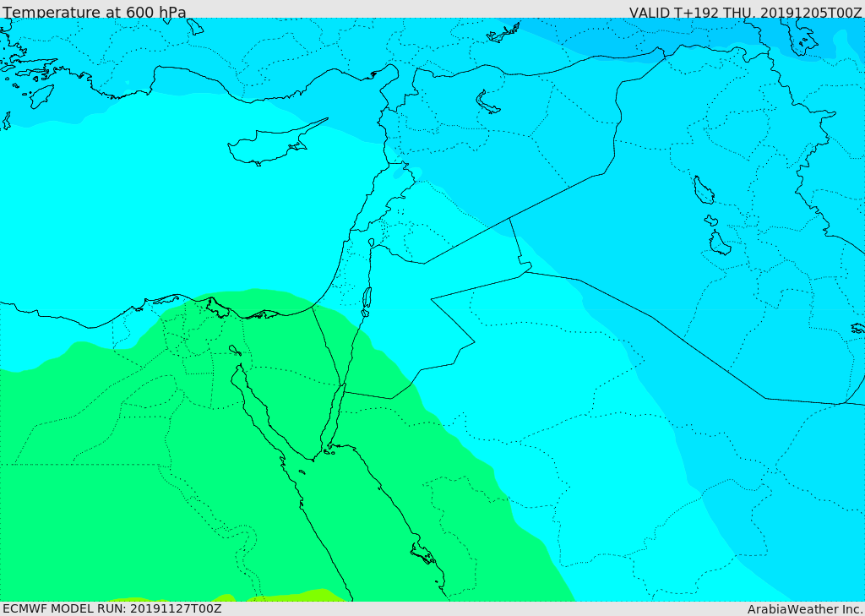865x616 pixels.
Task: Click the 'Temperature at 600 hPa' title text
Action: pos(95,12)
